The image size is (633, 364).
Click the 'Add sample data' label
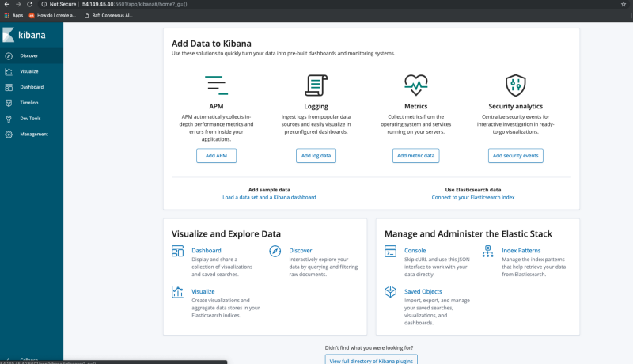coord(269,190)
